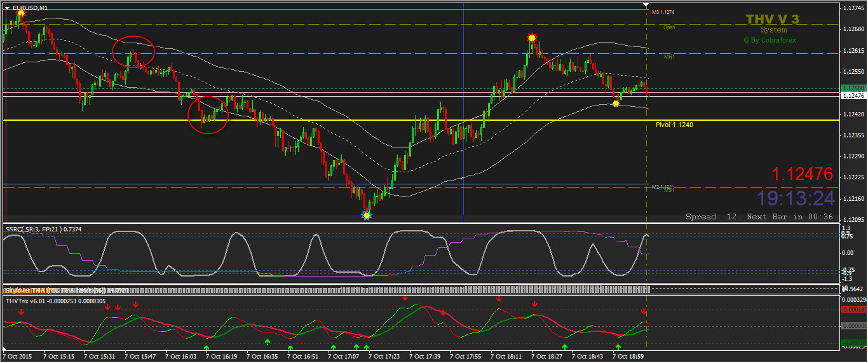Click 1.12680 on the price scale

click(855, 29)
